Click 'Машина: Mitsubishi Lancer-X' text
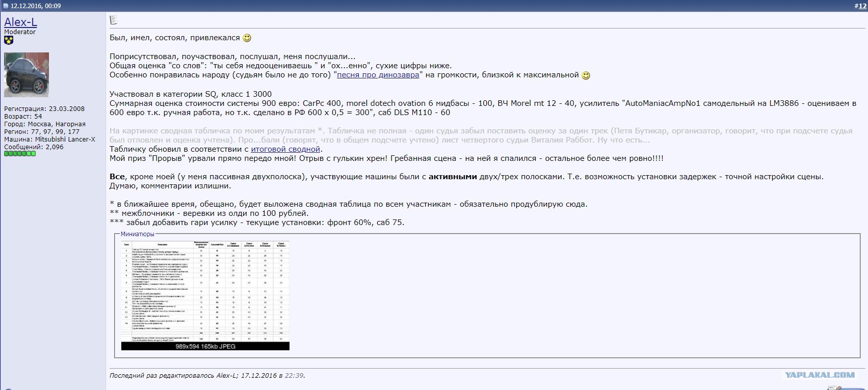Viewport: 868px width, 390px height. tap(49, 140)
